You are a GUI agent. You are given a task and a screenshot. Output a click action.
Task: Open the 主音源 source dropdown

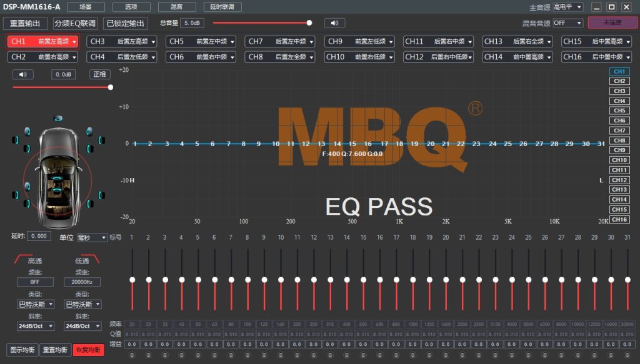pyautogui.click(x=567, y=7)
